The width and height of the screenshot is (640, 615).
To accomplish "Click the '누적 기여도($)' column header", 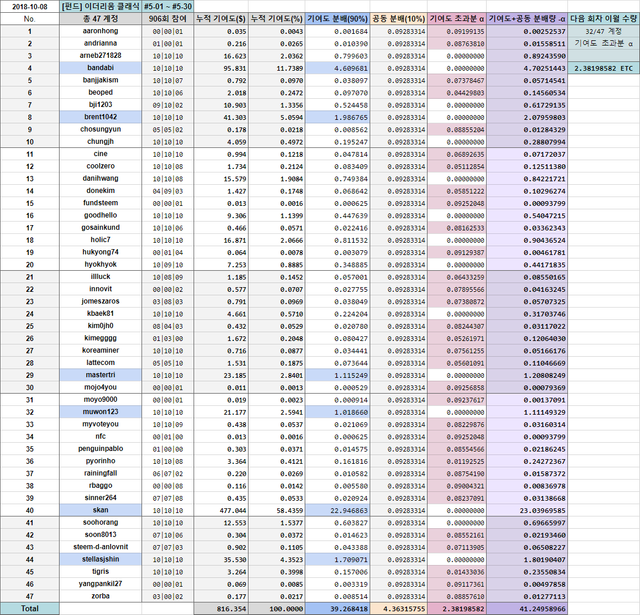I will click(x=221, y=19).
